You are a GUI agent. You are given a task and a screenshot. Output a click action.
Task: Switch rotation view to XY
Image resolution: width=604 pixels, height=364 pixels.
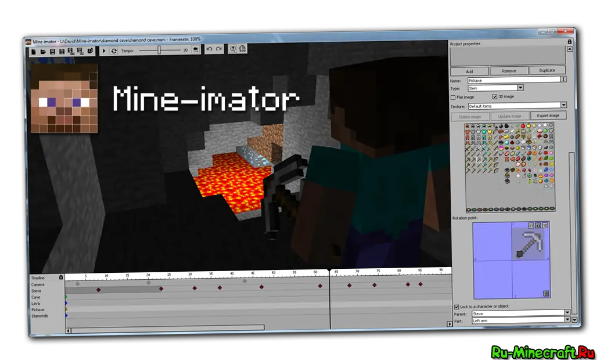click(x=531, y=226)
